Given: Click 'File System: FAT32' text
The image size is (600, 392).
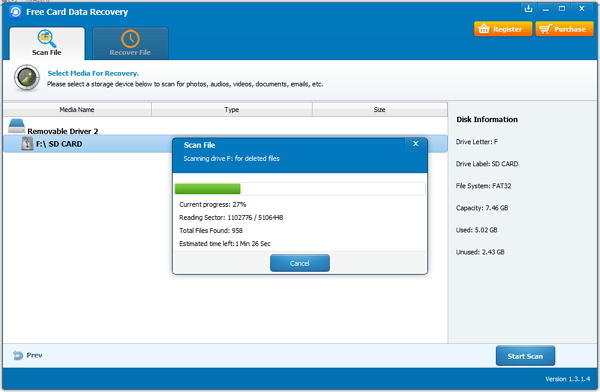Looking at the screenshot, I should click(483, 186).
